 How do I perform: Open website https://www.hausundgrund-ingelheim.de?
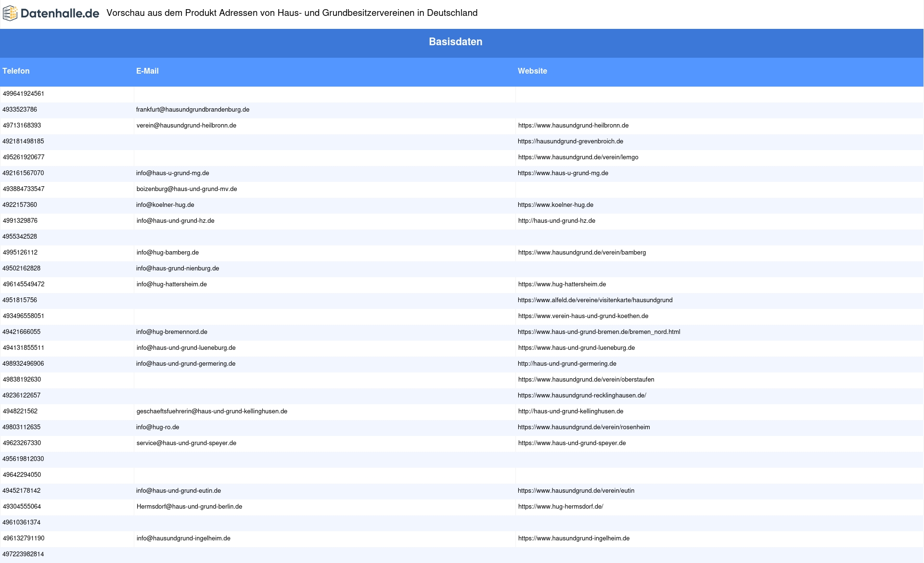574,538
